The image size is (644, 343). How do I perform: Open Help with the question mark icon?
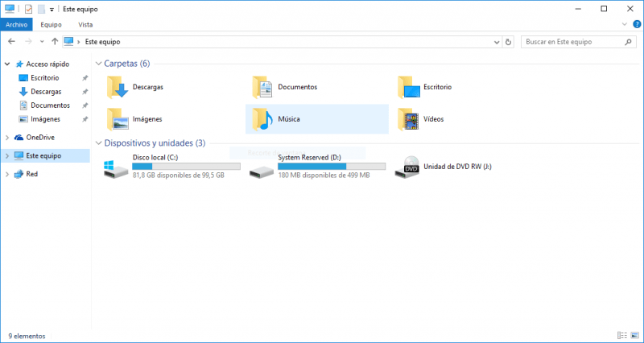(637, 24)
